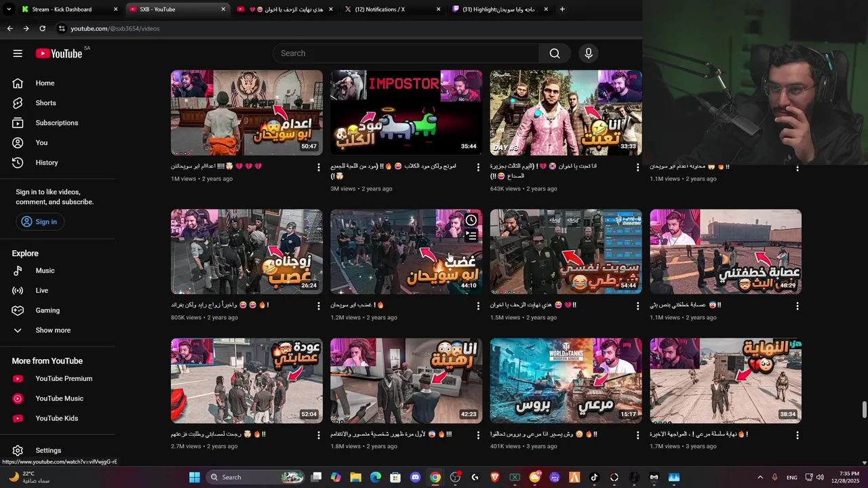Click the youtube.com address bar URL
The width and height of the screenshot is (868, 488).
pyautogui.click(x=115, y=28)
